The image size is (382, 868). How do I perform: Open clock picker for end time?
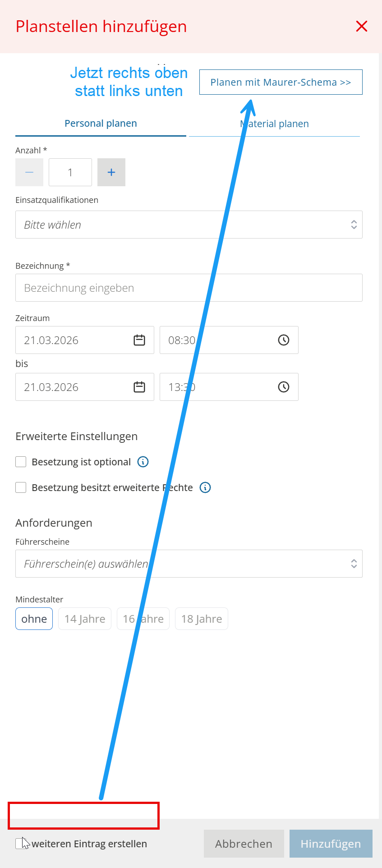[283, 387]
